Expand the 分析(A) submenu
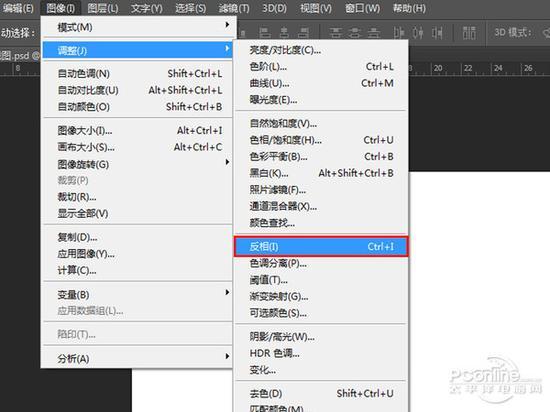The height and width of the screenshot is (412, 550). point(137,358)
